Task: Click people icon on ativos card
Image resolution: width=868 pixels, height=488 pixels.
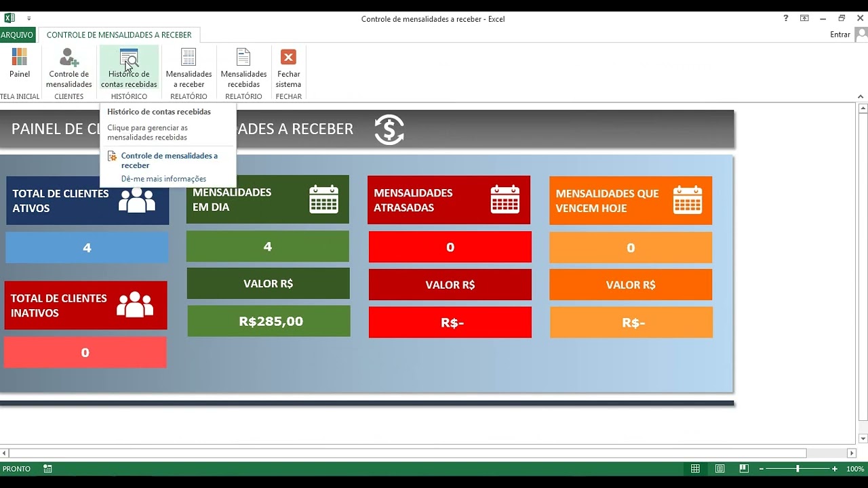Action: point(137,200)
